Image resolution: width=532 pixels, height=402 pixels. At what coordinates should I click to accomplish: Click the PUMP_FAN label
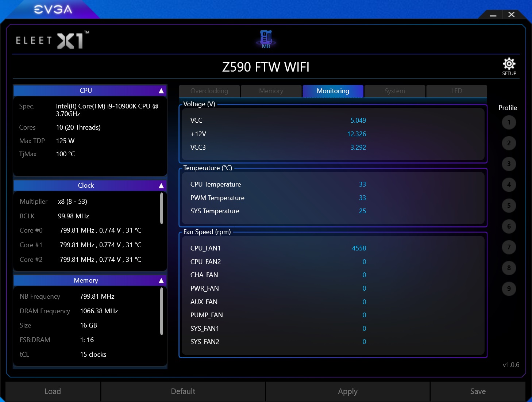[x=207, y=315]
